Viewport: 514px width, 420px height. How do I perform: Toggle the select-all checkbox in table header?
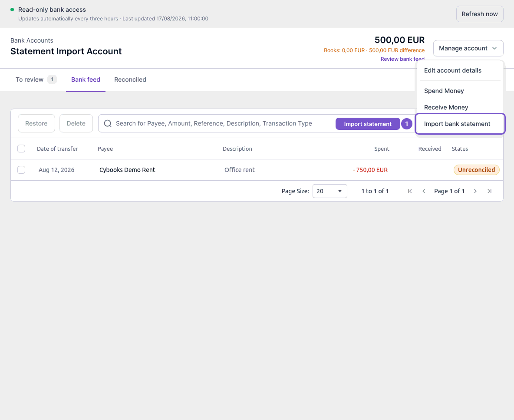coord(21,149)
